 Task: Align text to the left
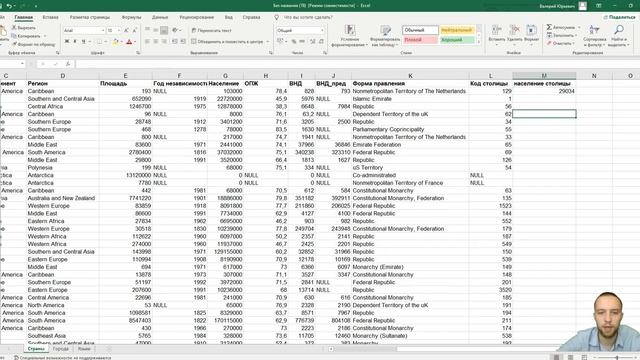(x=147, y=41)
